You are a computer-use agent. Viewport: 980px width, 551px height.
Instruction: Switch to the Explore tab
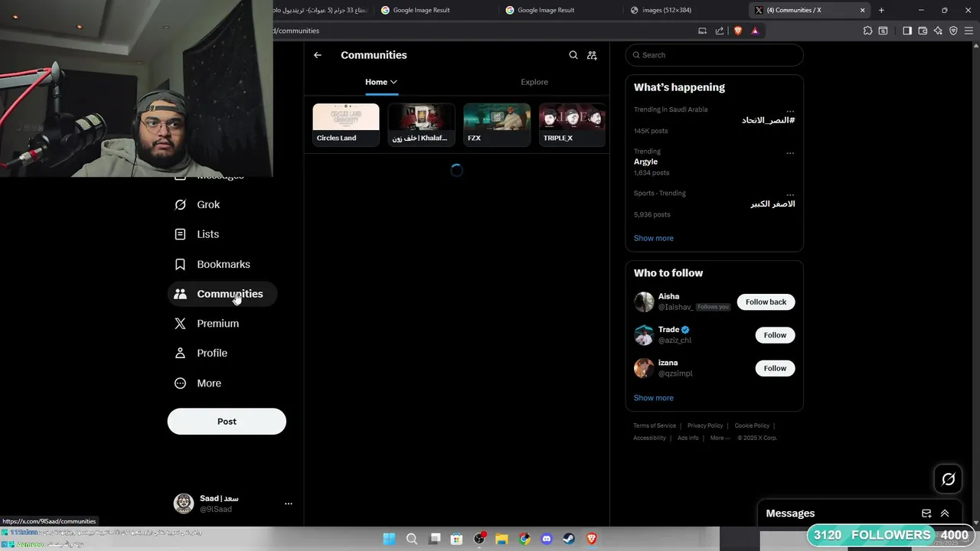(x=534, y=82)
